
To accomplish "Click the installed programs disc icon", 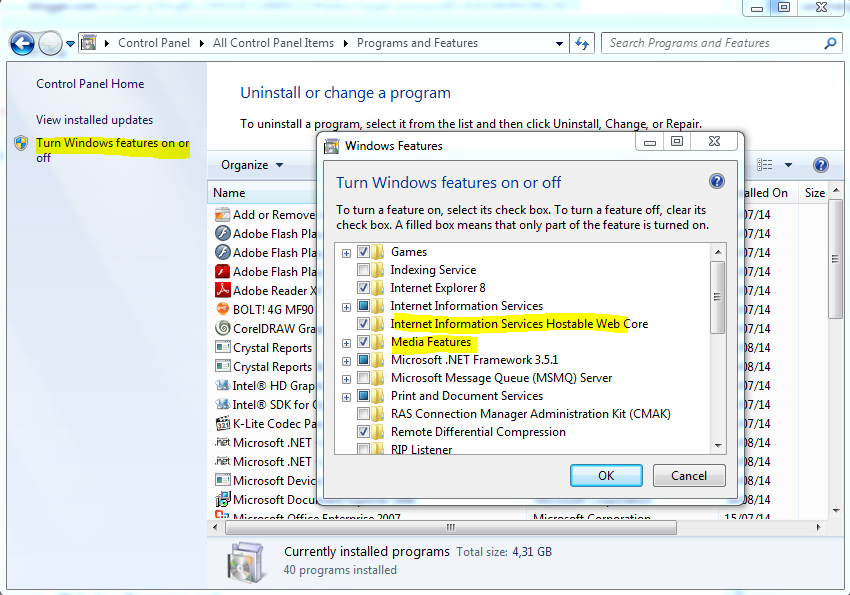I will (x=247, y=562).
